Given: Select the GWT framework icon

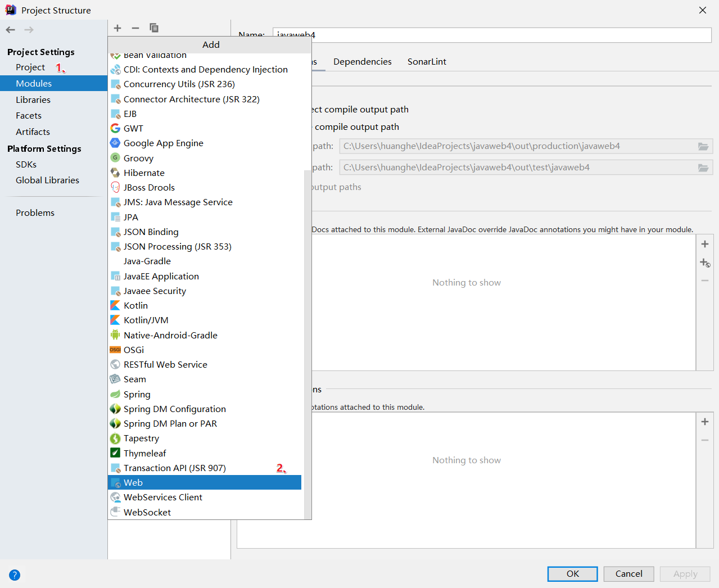Looking at the screenshot, I should point(115,128).
